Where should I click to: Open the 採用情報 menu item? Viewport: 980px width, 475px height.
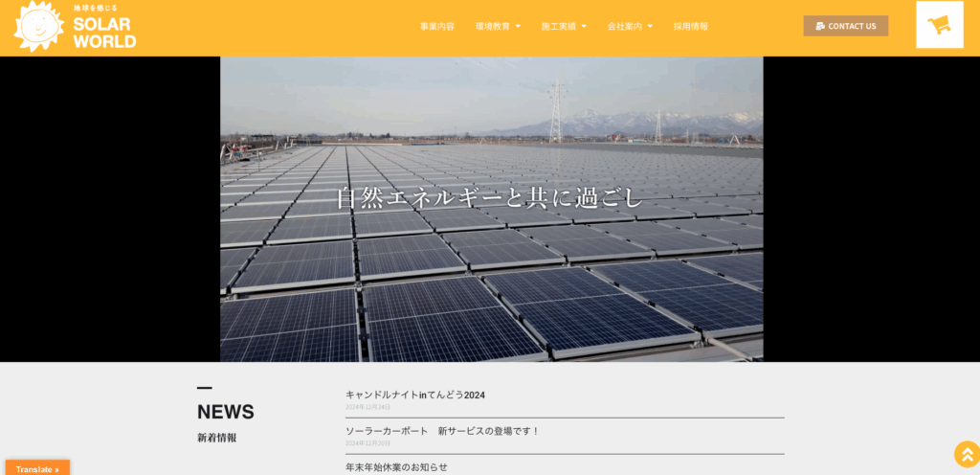[x=691, y=26]
